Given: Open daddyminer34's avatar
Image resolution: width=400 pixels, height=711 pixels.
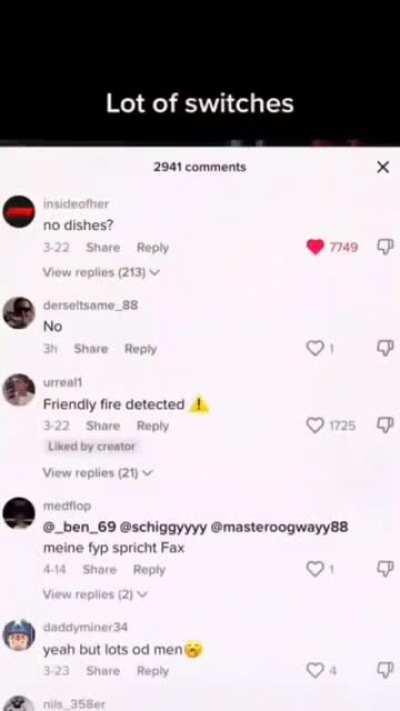Looking at the screenshot, I should (x=19, y=635).
